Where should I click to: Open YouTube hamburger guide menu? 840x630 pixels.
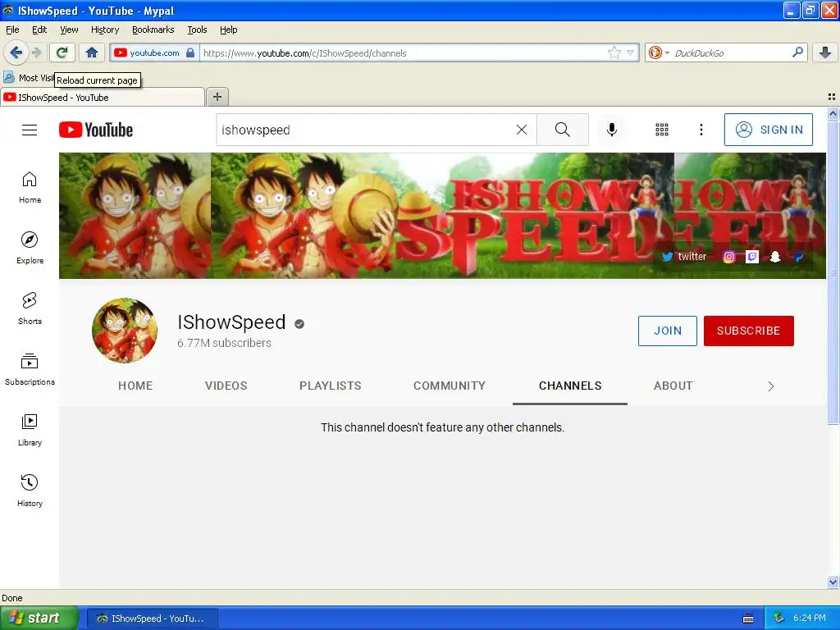(x=30, y=130)
